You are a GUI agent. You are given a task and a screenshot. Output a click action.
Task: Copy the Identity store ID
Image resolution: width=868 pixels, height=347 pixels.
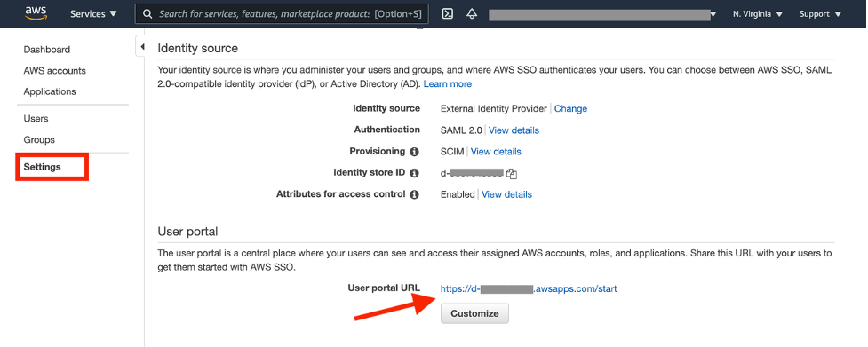tap(512, 174)
